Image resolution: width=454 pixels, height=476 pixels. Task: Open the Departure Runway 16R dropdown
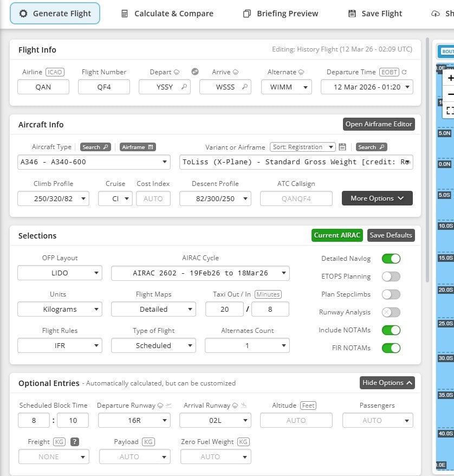tap(134, 420)
